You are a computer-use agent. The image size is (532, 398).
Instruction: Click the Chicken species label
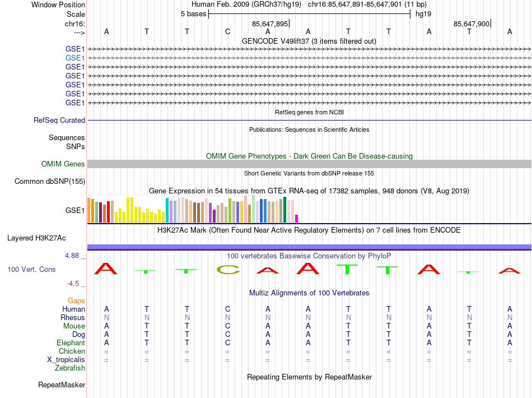point(72,351)
